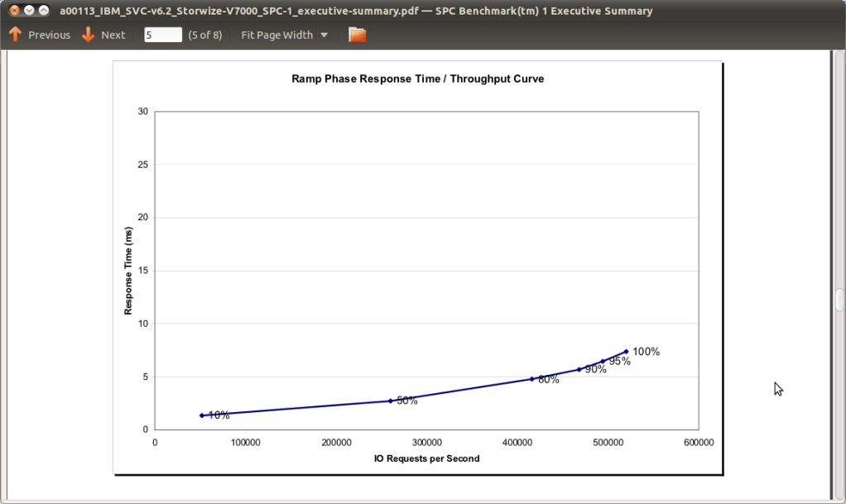Click the vertical scrollbar handle
Image resolution: width=846 pixels, height=504 pixels.
tap(839, 299)
